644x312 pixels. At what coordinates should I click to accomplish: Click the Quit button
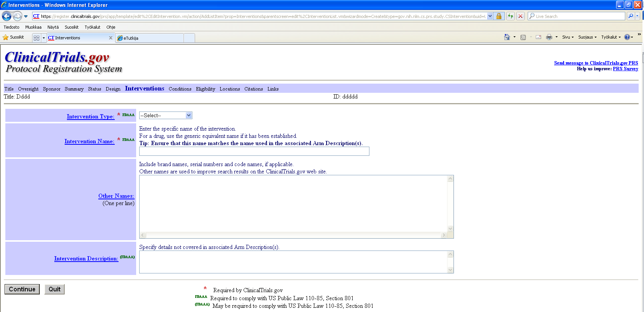pos(55,289)
